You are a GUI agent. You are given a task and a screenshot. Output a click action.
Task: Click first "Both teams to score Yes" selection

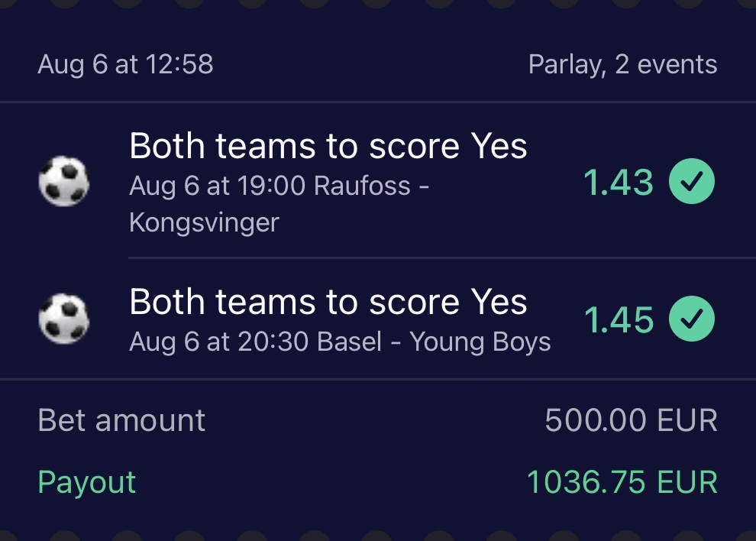328,146
